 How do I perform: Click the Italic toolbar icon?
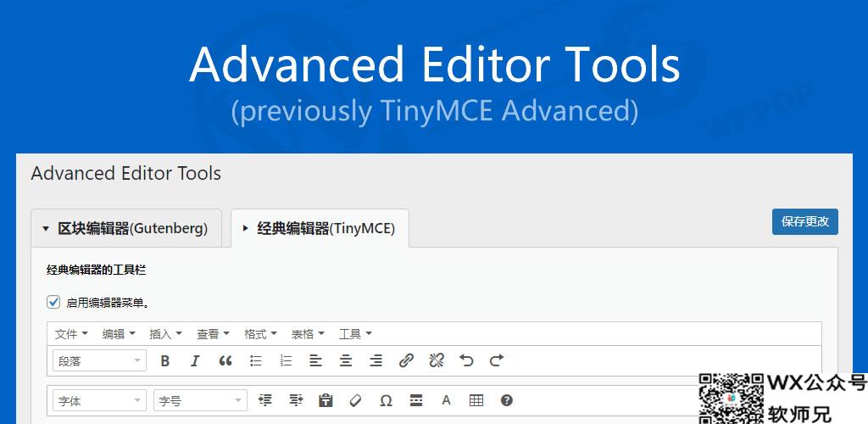[195, 361]
